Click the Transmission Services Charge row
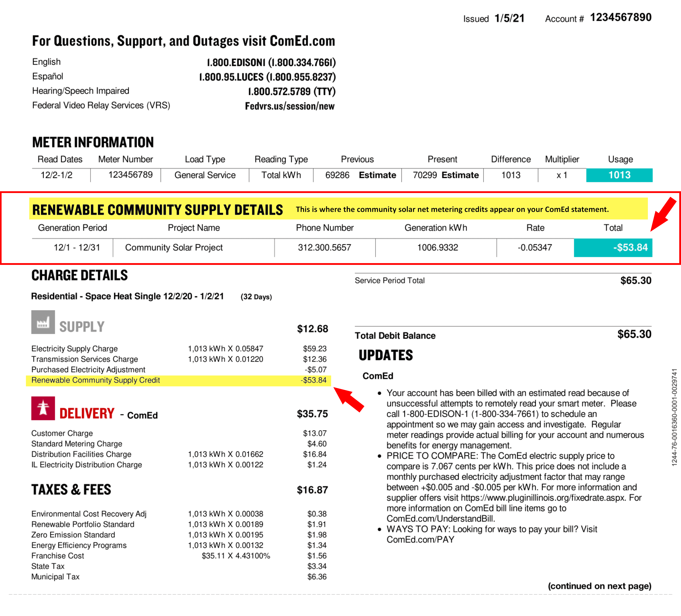 click(x=179, y=359)
